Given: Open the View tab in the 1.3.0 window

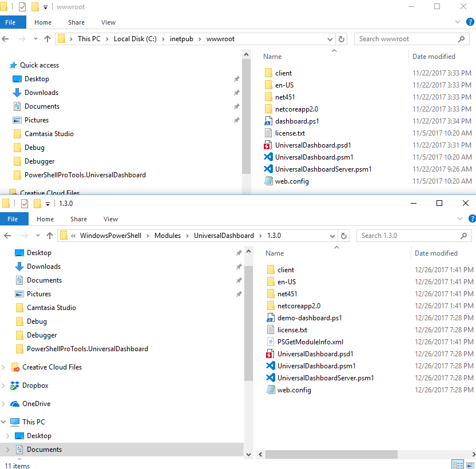Looking at the screenshot, I should (110, 219).
